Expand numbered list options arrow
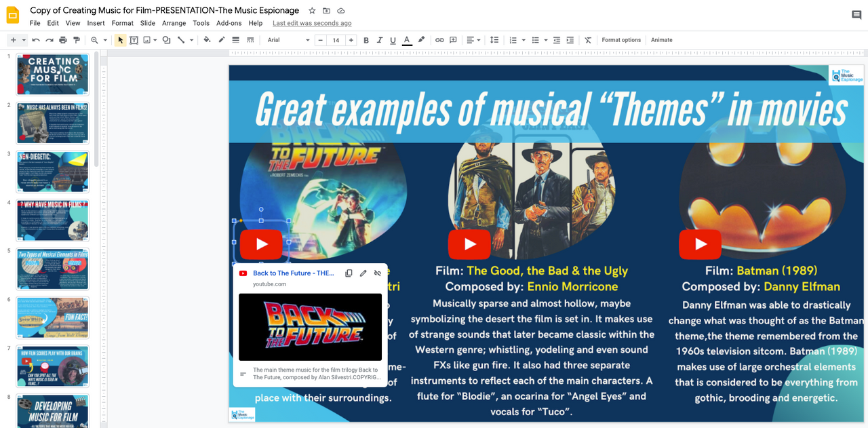The height and width of the screenshot is (428, 868). coord(524,40)
